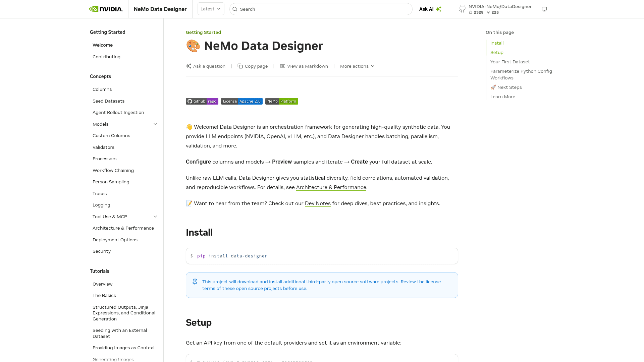The width and height of the screenshot is (644, 362).
Task: Click the paint palette emoji in title
Action: (x=193, y=46)
